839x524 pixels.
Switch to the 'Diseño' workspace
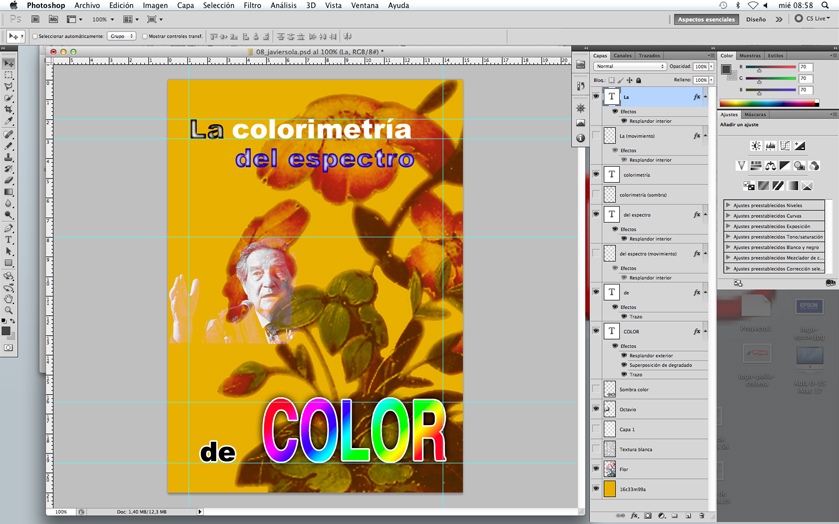(x=756, y=19)
